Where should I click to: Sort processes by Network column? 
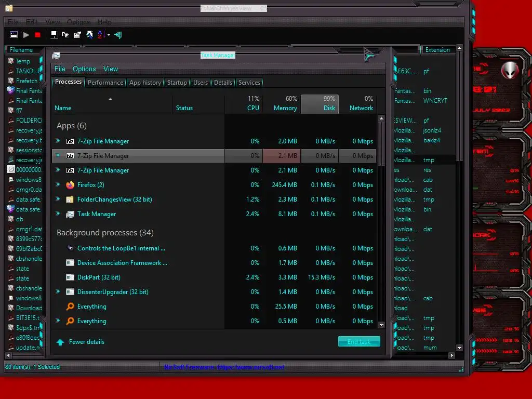point(357,103)
